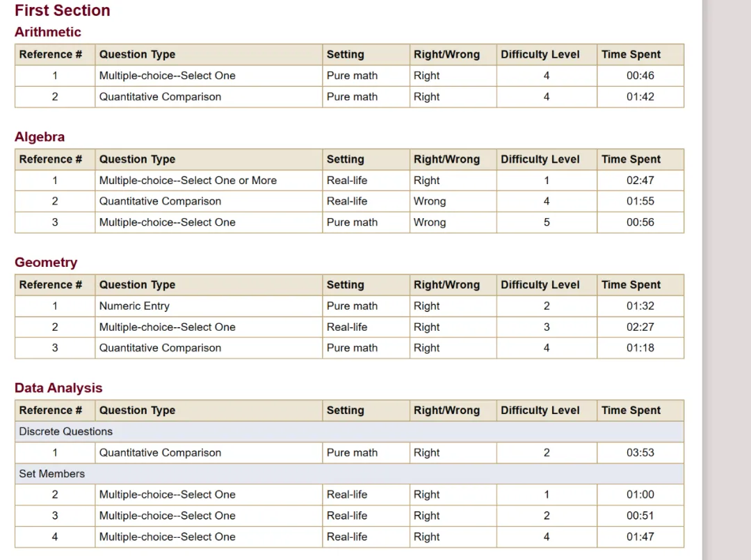This screenshot has width=751, height=560.
Task: Click "Right/Wrong" header in Geometry table
Action: coord(446,285)
